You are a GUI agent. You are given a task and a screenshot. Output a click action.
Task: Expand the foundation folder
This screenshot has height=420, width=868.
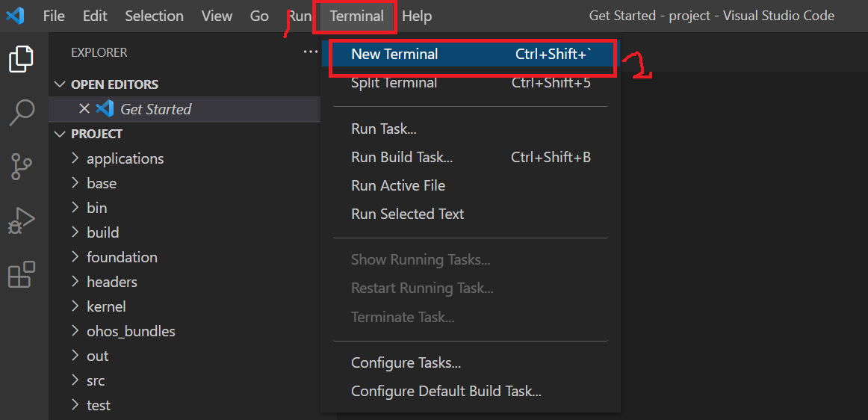click(x=185, y=257)
